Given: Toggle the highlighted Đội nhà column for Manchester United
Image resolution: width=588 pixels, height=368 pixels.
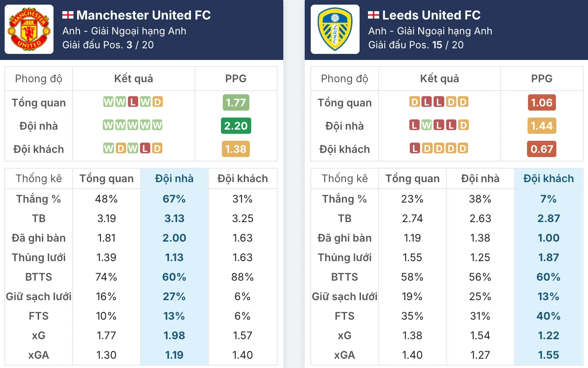Looking at the screenshot, I should (x=174, y=178).
